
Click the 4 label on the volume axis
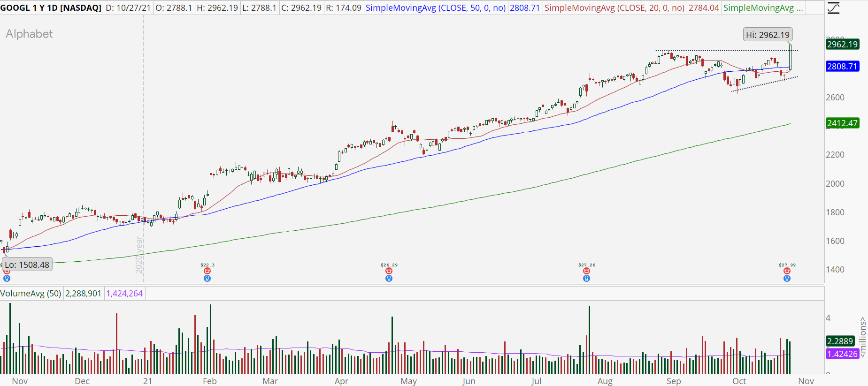[828, 318]
